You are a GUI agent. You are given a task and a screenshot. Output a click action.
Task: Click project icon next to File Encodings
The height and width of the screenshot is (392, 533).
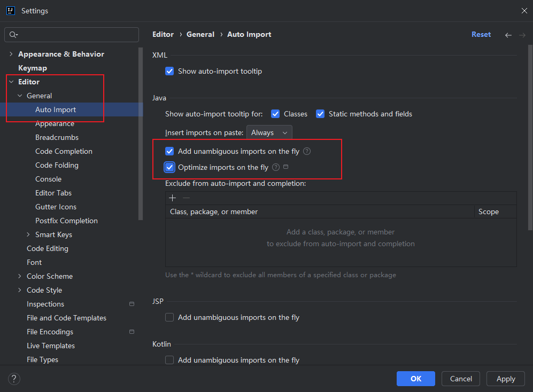pyautogui.click(x=132, y=332)
